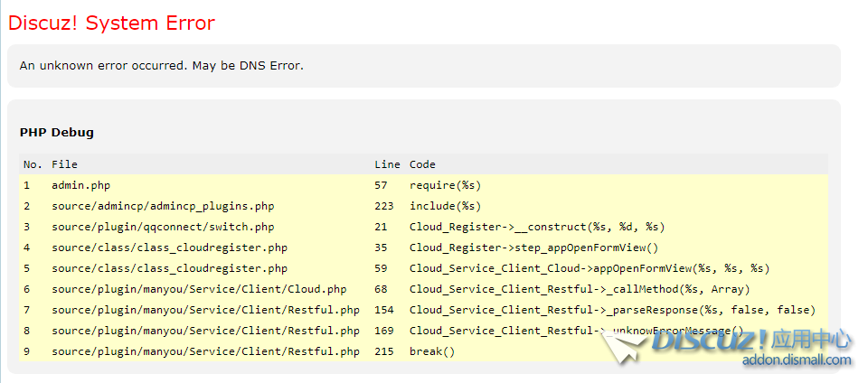Click the Line column header

387,164
